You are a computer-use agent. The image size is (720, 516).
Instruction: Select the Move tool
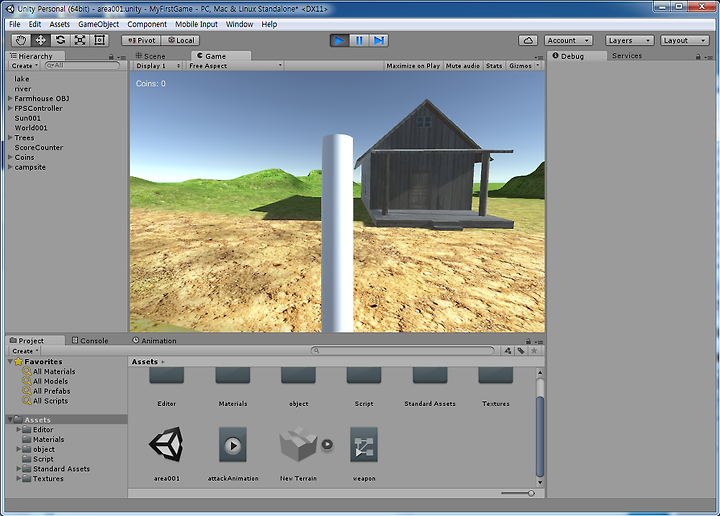(x=40, y=40)
